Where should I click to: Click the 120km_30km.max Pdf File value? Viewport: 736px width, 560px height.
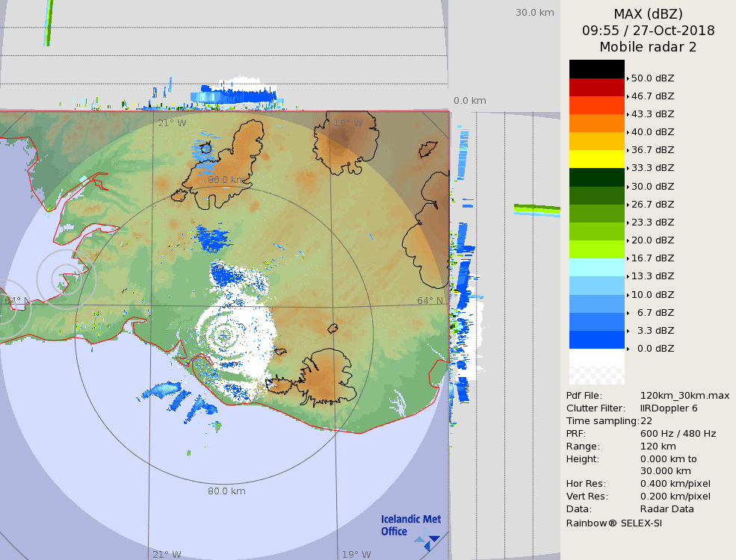tap(684, 396)
